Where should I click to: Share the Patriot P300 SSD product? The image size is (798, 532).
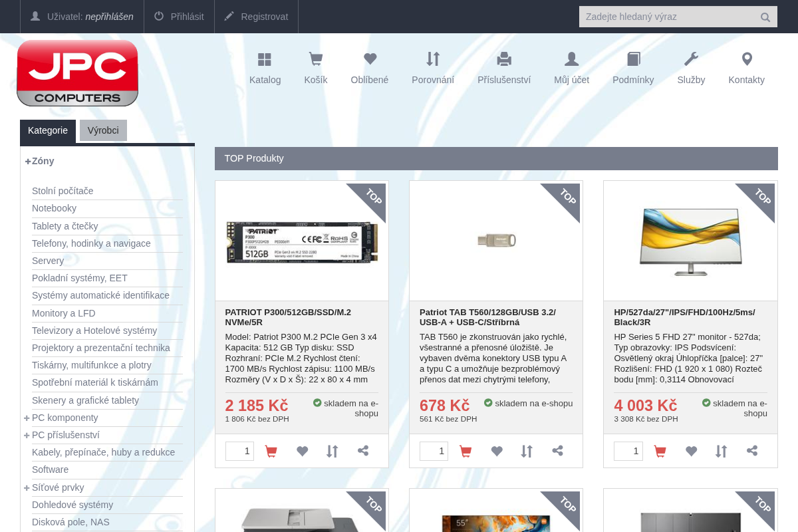[363, 451]
